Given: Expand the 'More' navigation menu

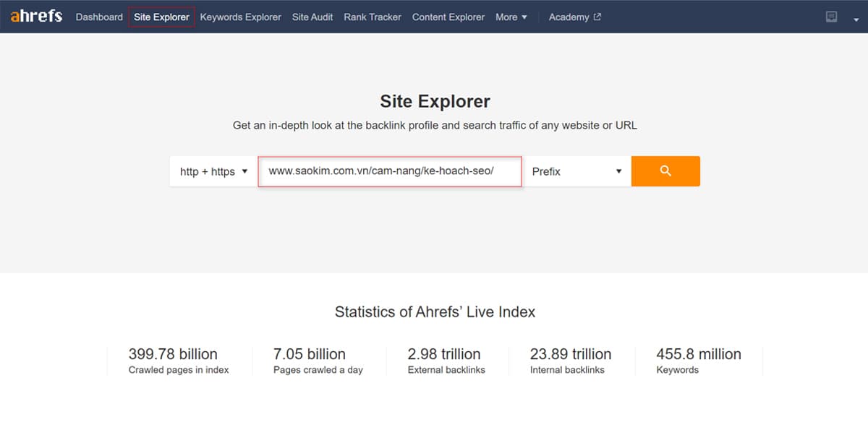Looking at the screenshot, I should 511,17.
